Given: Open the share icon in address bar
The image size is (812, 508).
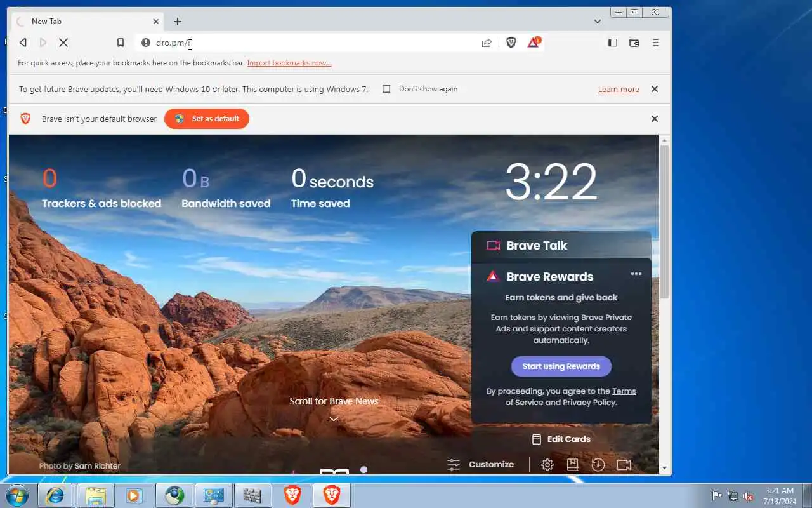Looking at the screenshot, I should point(487,43).
